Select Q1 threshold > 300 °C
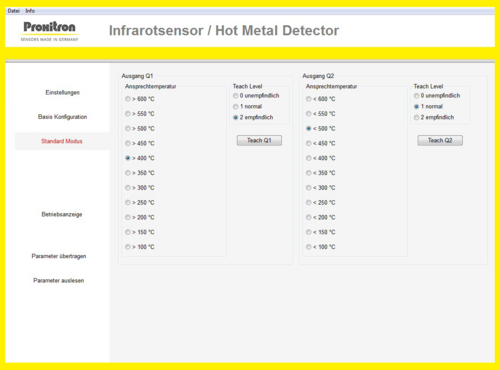Viewport: 500px width, 370px height. [140, 188]
